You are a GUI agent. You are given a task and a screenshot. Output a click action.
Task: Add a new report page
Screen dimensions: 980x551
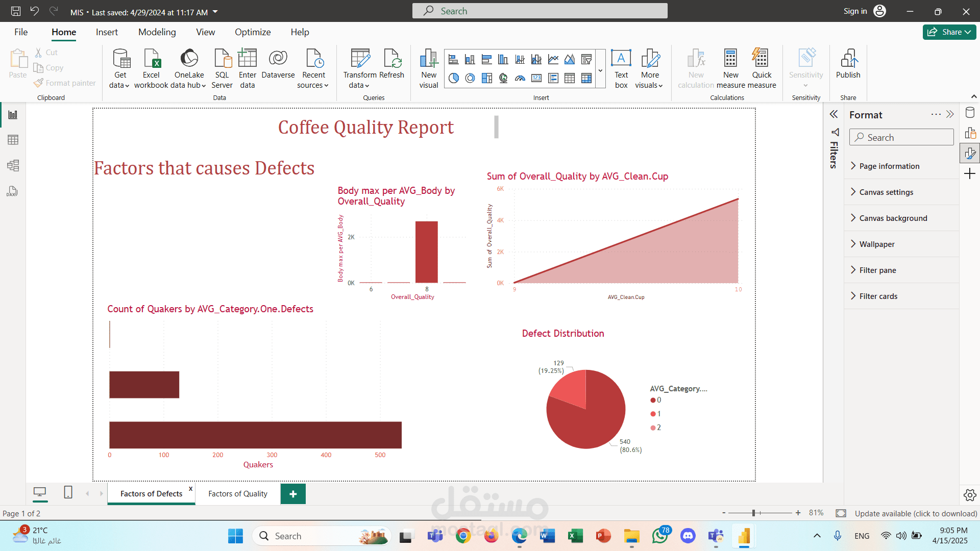[293, 493]
